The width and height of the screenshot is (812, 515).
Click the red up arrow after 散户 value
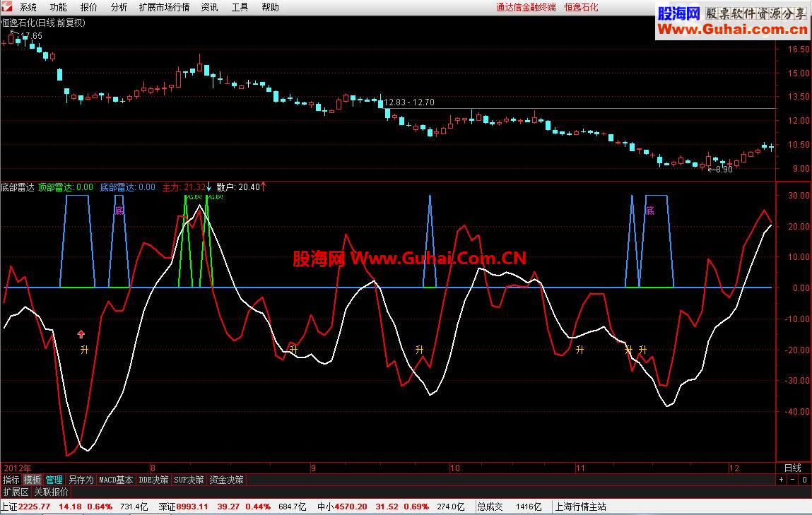(x=264, y=187)
